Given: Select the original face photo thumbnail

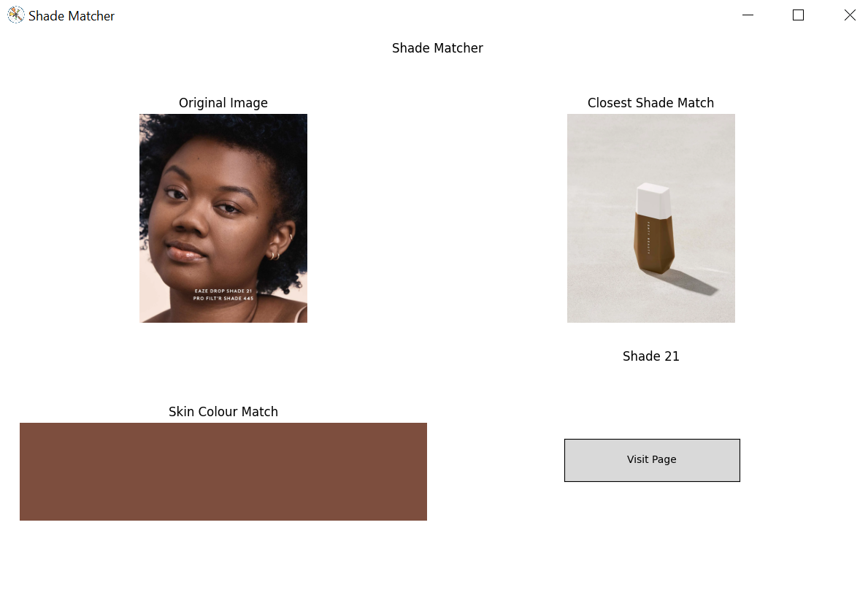Looking at the screenshot, I should 223,218.
